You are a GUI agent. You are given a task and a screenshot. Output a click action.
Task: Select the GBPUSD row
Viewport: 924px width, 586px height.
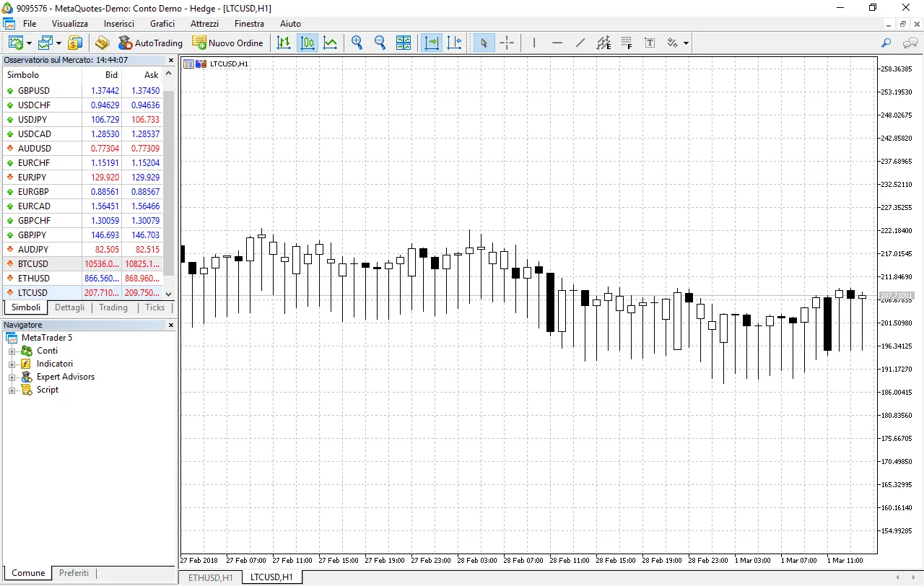(83, 91)
